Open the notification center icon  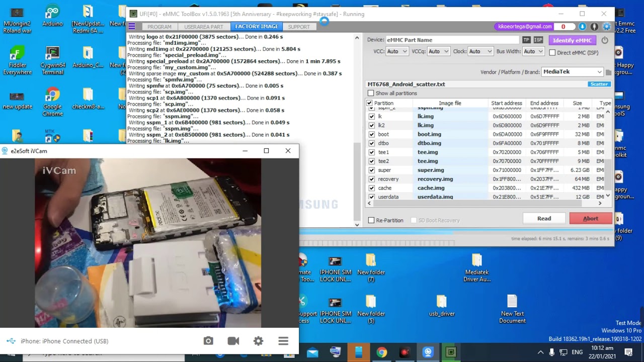pyautogui.click(x=628, y=352)
